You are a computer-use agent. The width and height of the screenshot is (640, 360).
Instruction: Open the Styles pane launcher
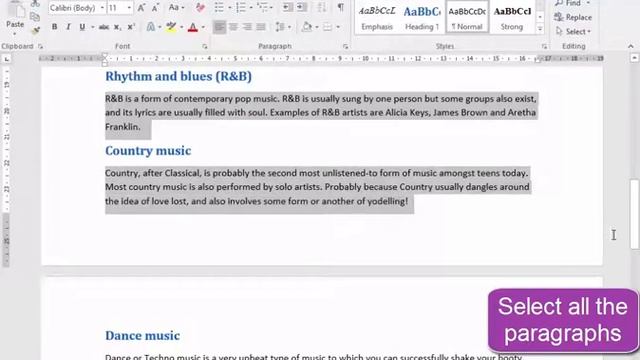(544, 47)
